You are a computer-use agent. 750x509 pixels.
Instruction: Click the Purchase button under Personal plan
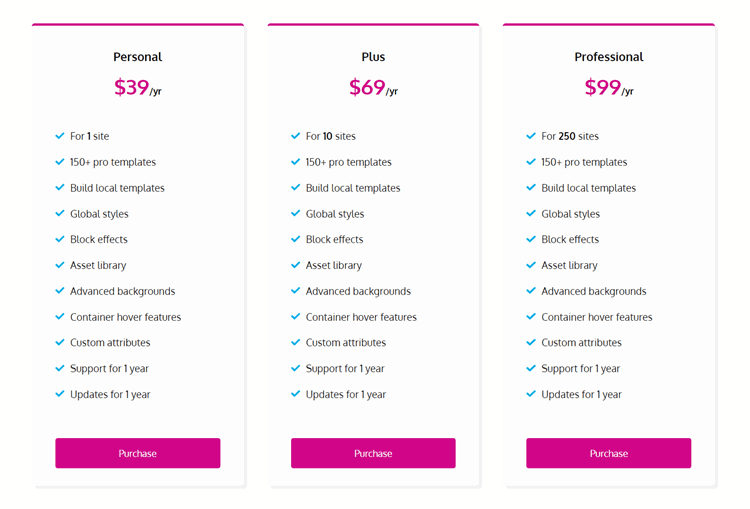point(138,453)
